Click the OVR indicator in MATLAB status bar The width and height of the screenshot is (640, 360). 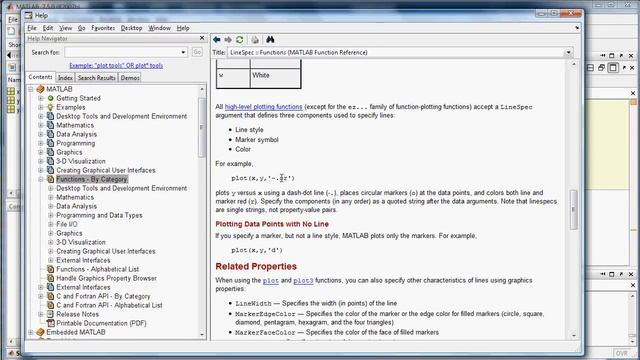point(621,353)
